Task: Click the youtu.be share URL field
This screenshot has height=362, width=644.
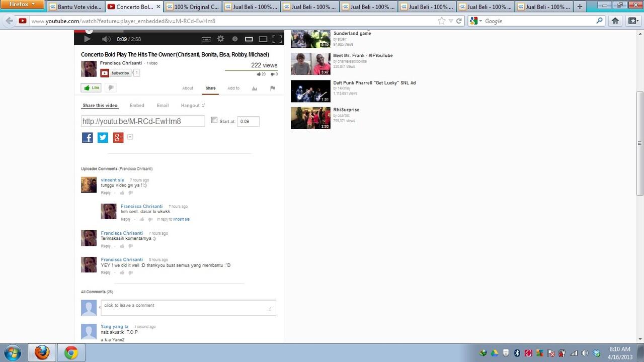Action: (x=143, y=121)
